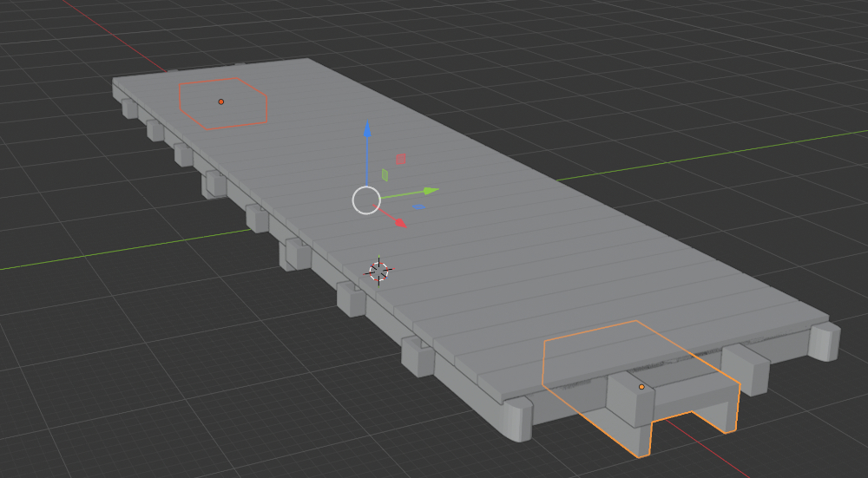Click the green Y-axis move gizmo arrow
The width and height of the screenshot is (868, 478).
pyautogui.click(x=431, y=191)
